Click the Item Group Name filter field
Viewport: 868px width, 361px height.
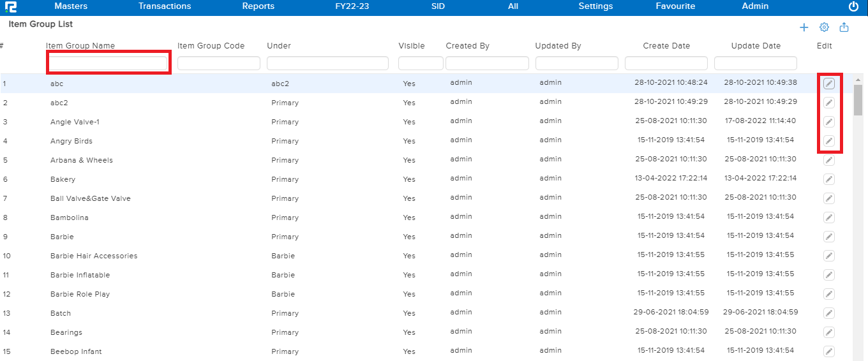pos(108,63)
